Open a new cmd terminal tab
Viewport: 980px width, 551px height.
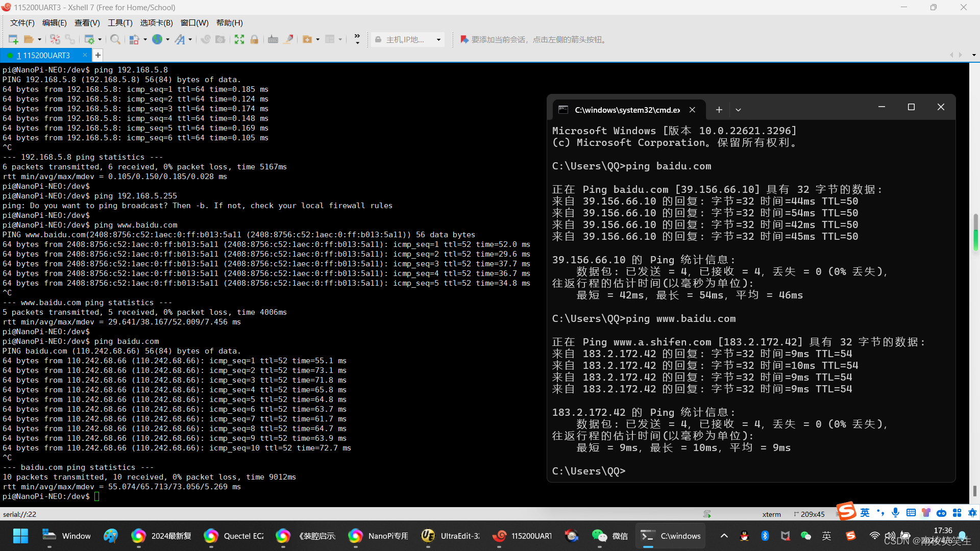[x=719, y=110]
